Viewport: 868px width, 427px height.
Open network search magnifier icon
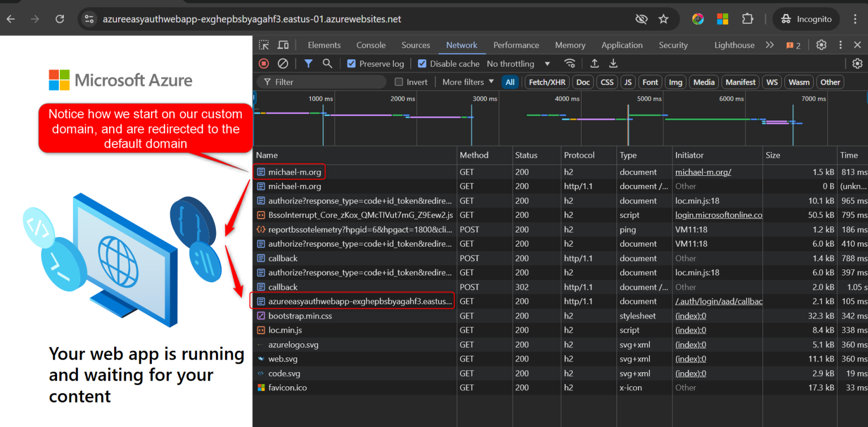(327, 63)
